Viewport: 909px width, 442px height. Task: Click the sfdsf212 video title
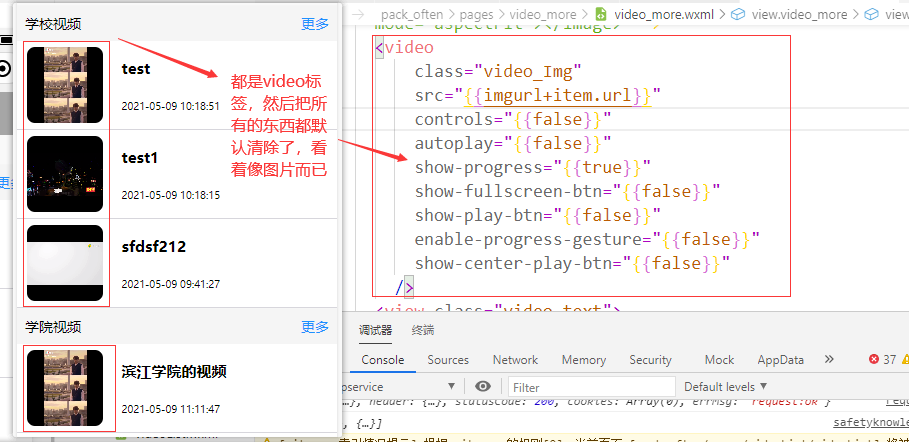154,247
